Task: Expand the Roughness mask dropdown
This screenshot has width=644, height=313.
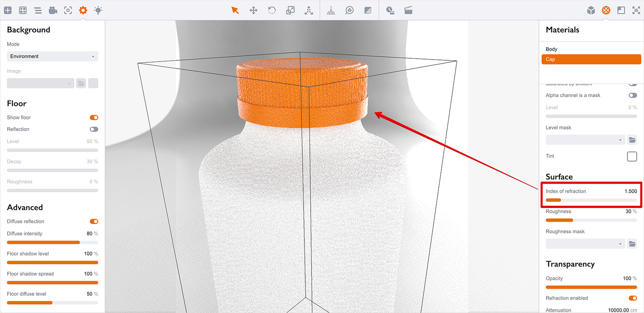Action: pos(585,244)
